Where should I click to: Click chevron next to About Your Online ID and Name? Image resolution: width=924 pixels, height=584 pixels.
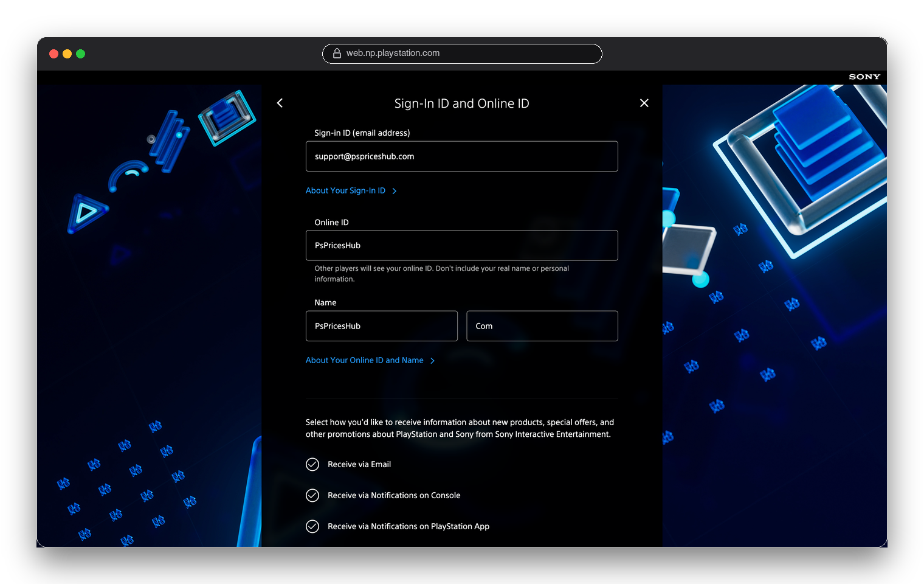point(432,361)
